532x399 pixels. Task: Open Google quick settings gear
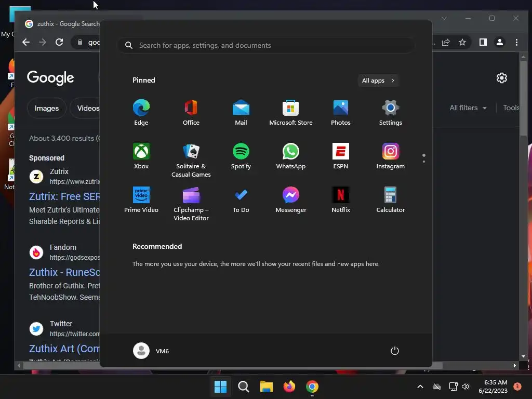[x=502, y=78]
